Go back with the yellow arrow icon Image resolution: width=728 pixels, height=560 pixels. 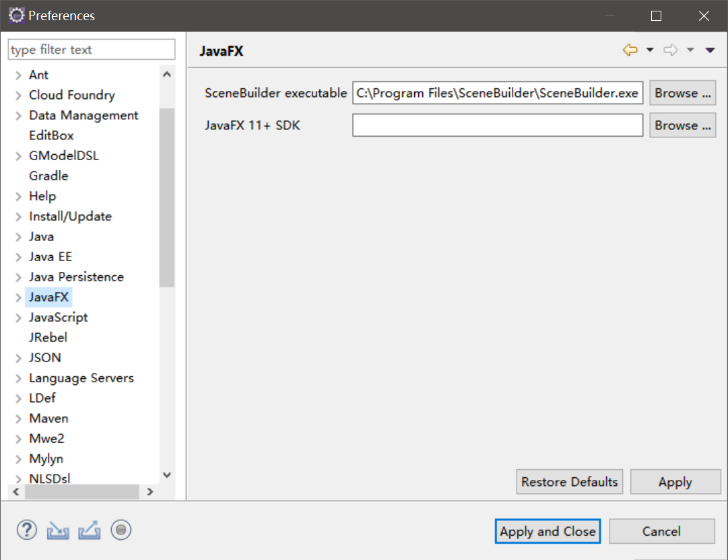[630, 50]
